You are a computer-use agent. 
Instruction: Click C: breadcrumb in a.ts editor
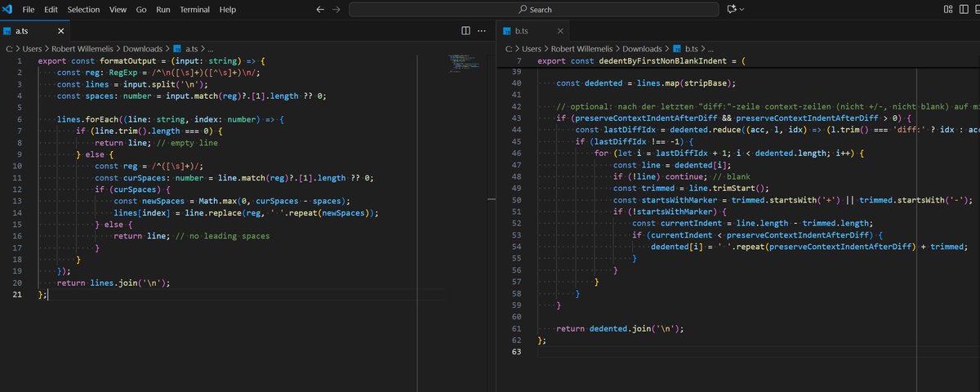[x=9, y=49]
